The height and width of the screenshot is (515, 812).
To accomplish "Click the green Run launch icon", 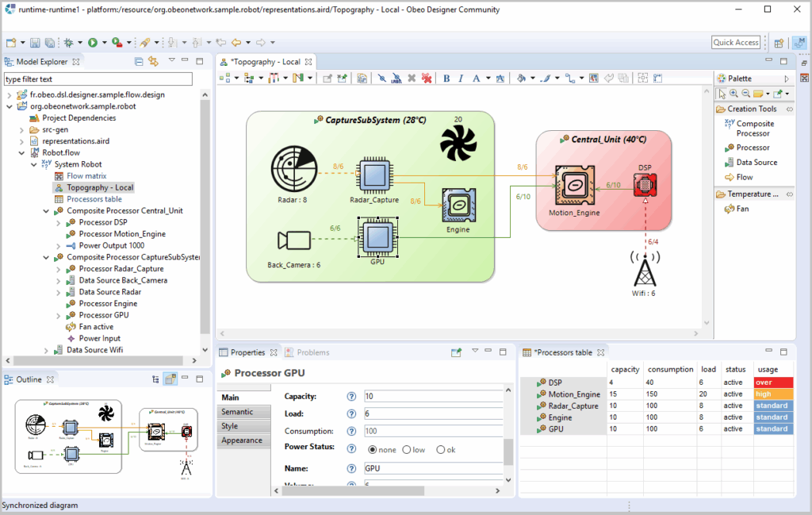I will 93,42.
